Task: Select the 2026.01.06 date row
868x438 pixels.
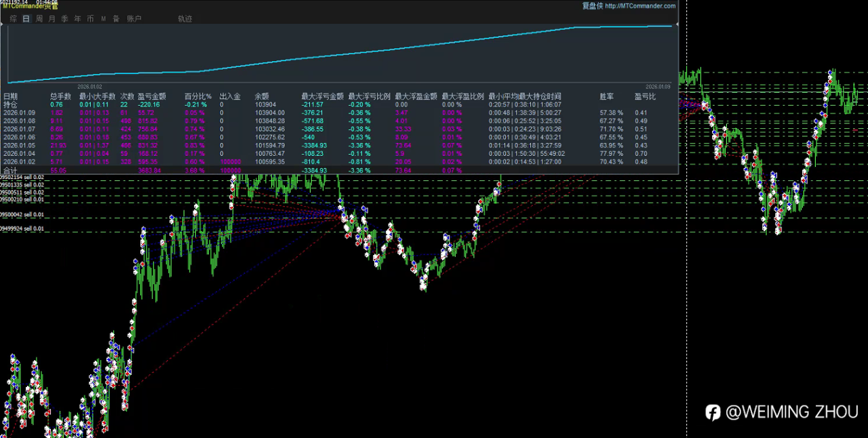Action: [19, 138]
